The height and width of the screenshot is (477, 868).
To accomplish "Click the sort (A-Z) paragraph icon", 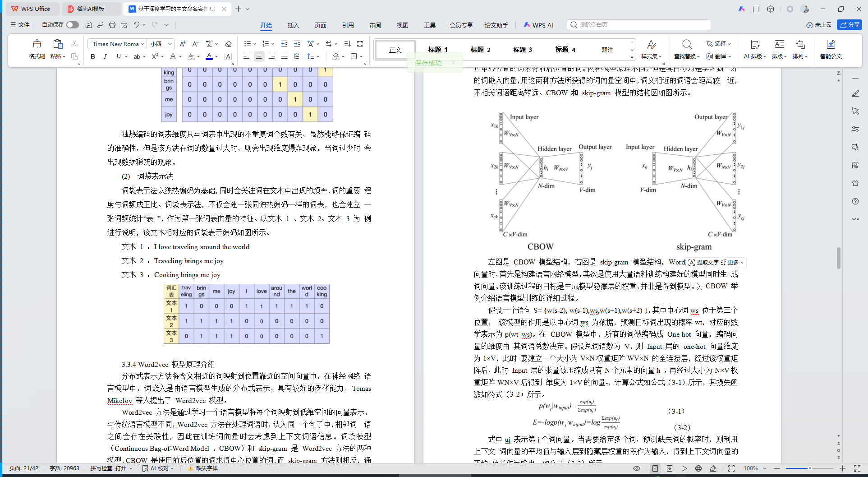I will click(x=347, y=44).
